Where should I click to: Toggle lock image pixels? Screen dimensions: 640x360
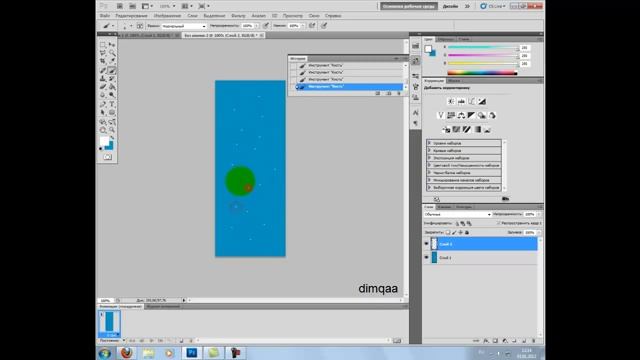coord(454,233)
